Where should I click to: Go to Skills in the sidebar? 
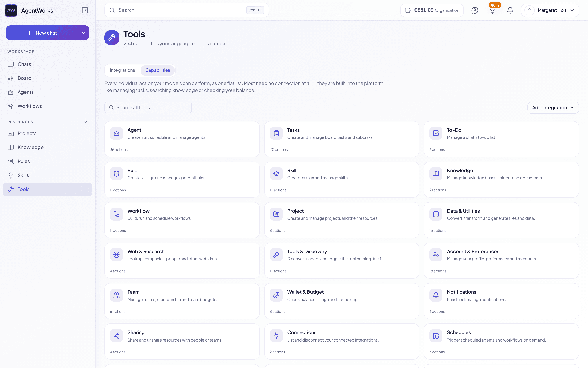(47, 175)
